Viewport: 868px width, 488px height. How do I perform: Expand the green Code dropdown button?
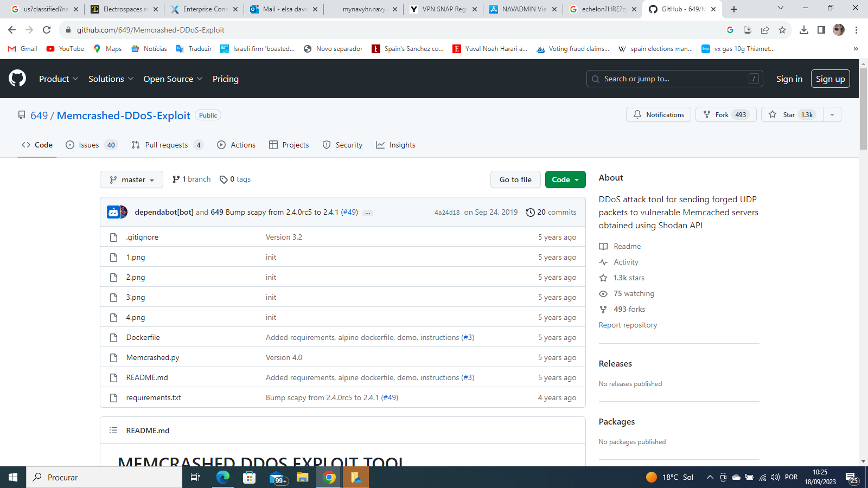tap(565, 179)
